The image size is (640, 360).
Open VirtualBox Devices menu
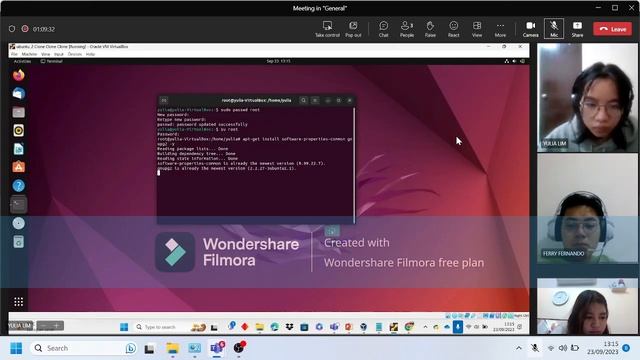(75, 54)
